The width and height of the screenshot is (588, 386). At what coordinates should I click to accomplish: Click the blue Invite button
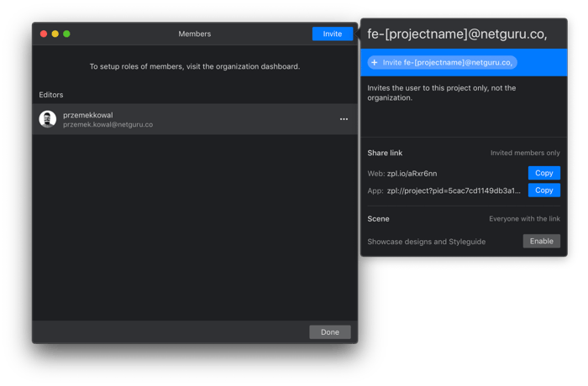click(x=332, y=34)
